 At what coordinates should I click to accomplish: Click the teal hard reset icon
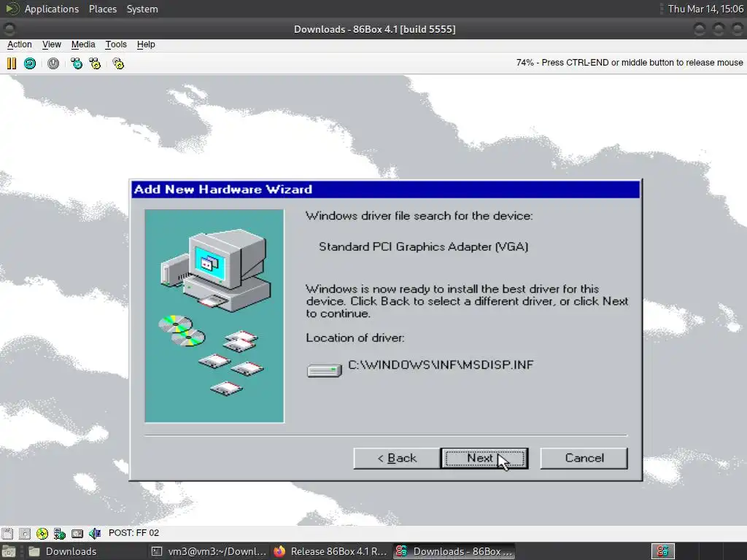[x=29, y=63]
